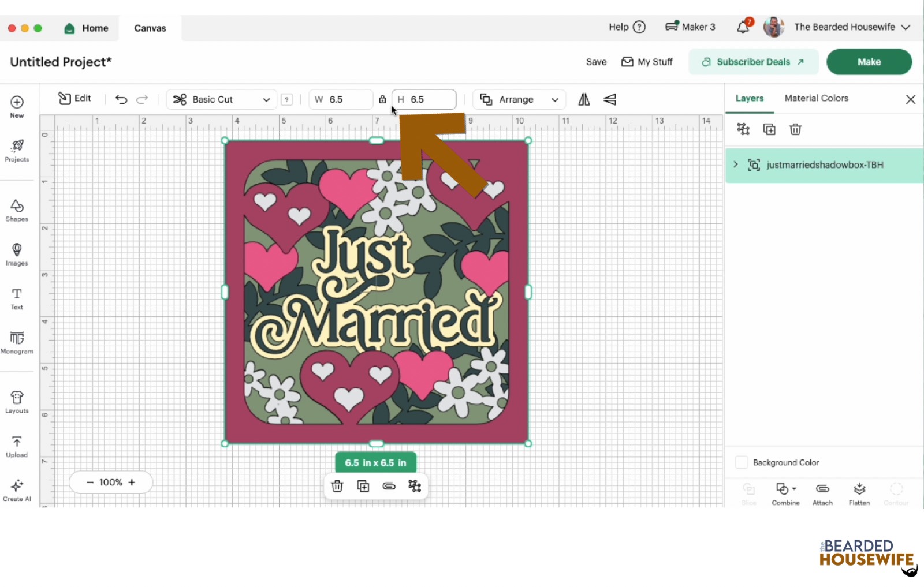Unlock the width-height aspect ratio lock

pos(382,99)
